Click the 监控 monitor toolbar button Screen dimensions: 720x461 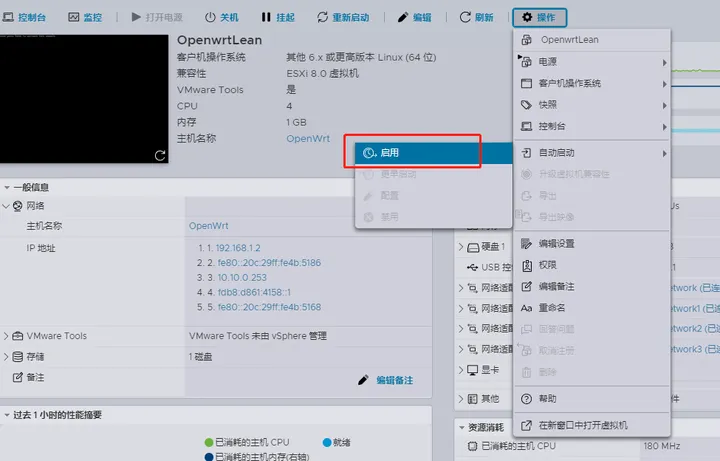pos(85,17)
